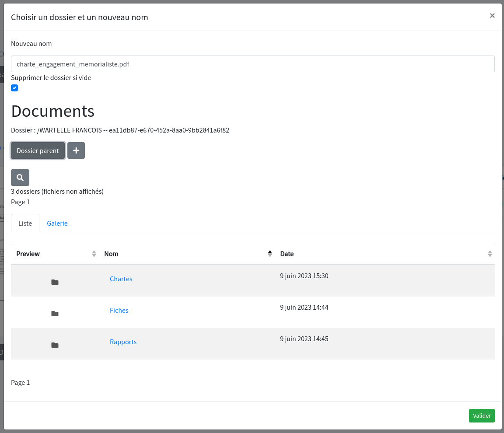
Task: Click the Fiches folder icon
Action: pyautogui.click(x=55, y=314)
